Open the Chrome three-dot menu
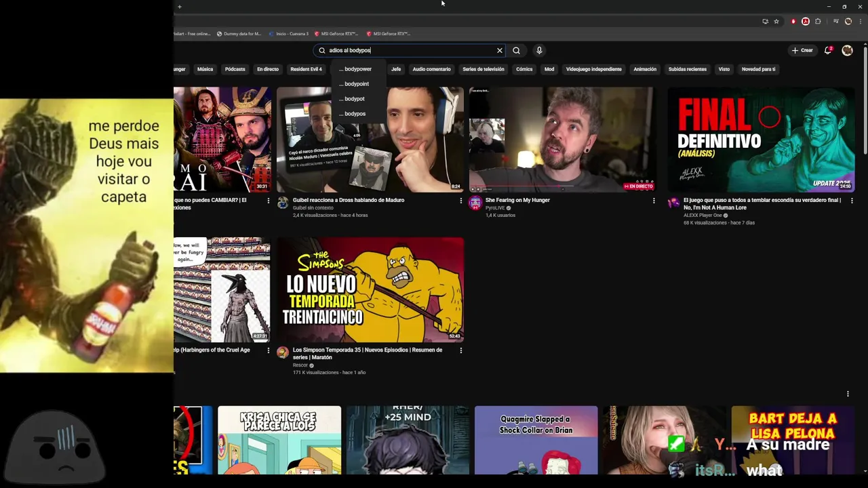This screenshot has width=868, height=488. (x=861, y=21)
